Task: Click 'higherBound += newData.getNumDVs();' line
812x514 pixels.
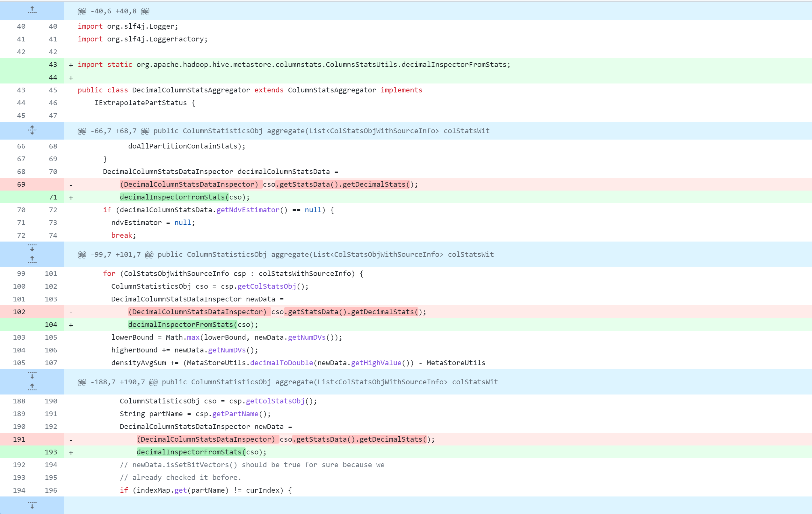Action: 185,350
